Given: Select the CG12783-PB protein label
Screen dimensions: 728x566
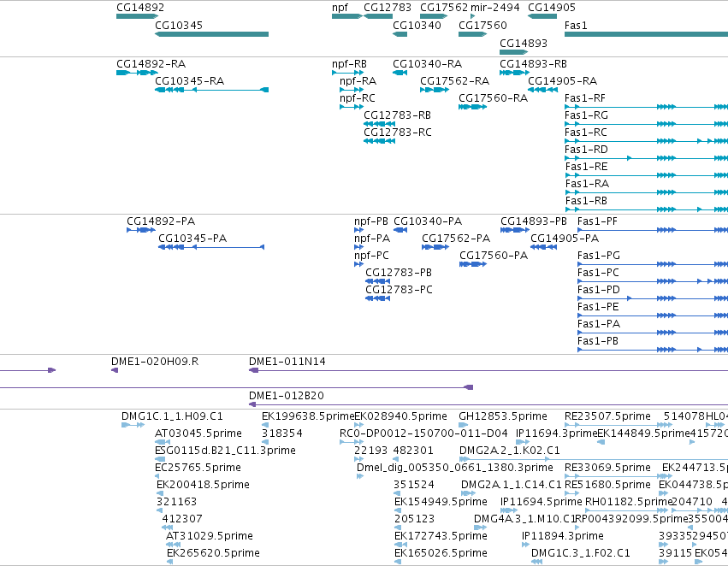Looking at the screenshot, I should tap(399, 273).
